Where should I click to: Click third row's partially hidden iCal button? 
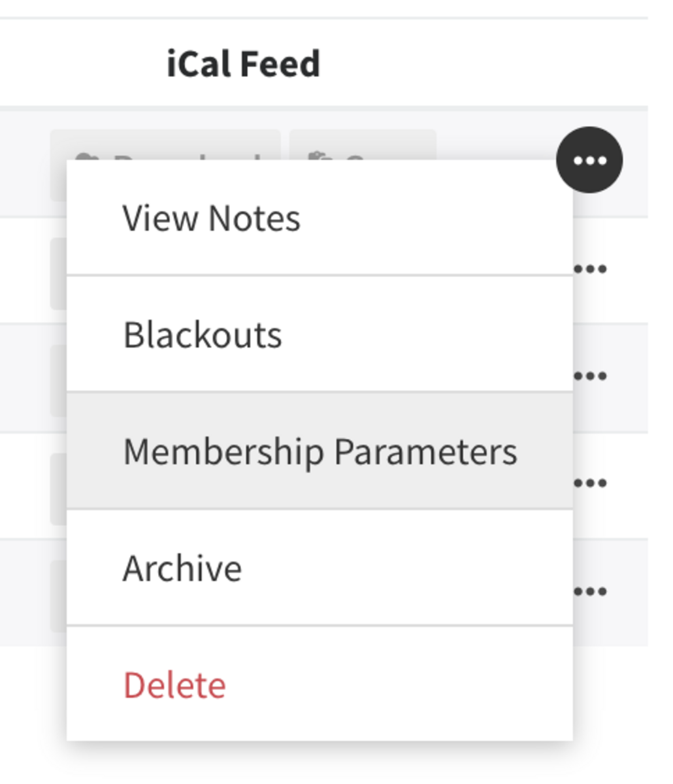(x=59, y=380)
